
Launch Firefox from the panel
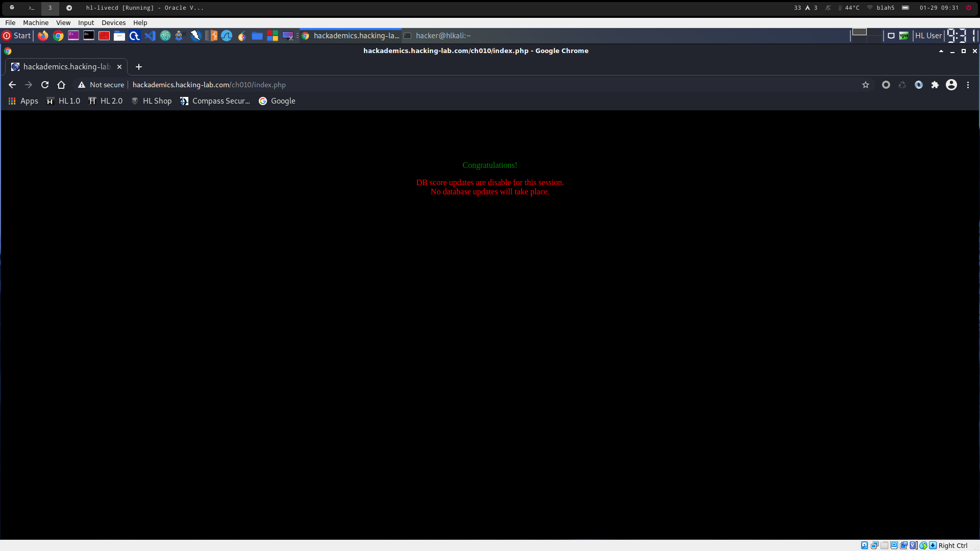point(43,36)
